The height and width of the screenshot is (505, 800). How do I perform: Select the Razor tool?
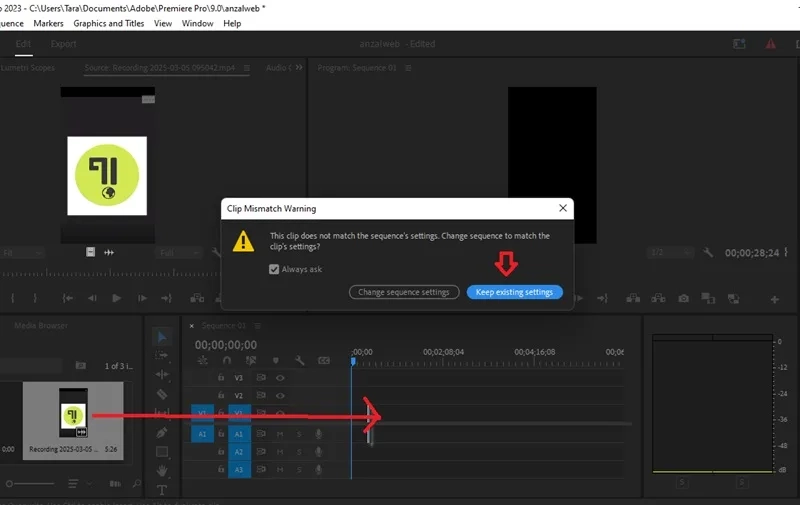coord(162,394)
